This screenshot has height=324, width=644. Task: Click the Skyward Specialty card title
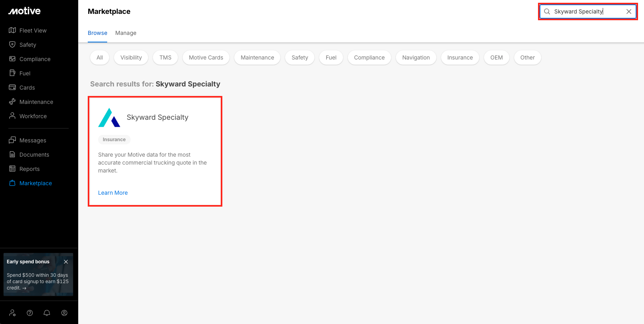tap(158, 117)
